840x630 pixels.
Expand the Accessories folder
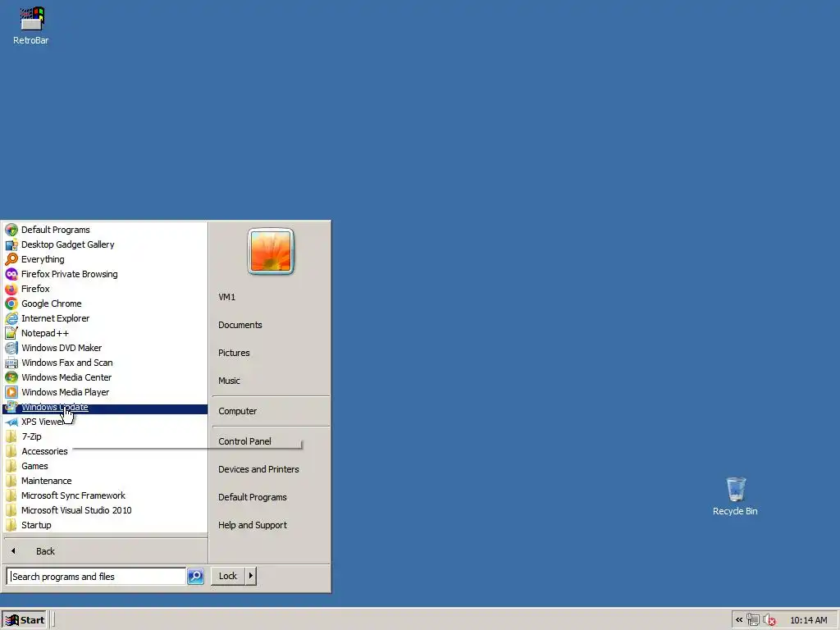pyautogui.click(x=106, y=452)
